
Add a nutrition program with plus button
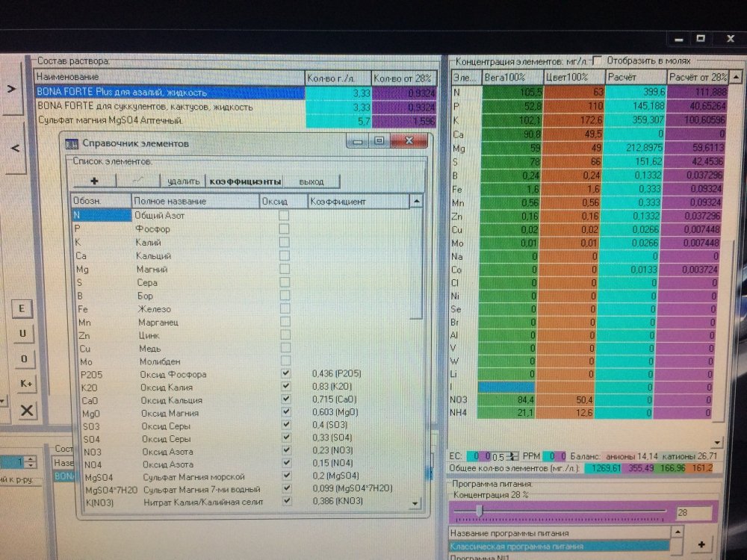(x=701, y=544)
